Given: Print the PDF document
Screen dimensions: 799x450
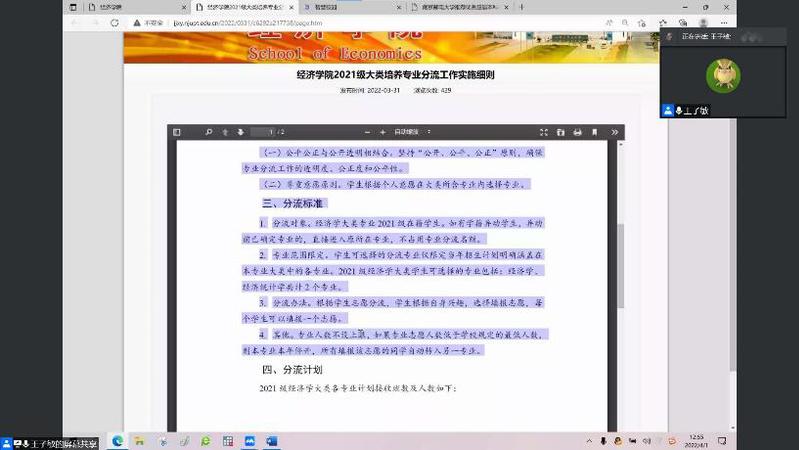Looking at the screenshot, I should (x=577, y=132).
